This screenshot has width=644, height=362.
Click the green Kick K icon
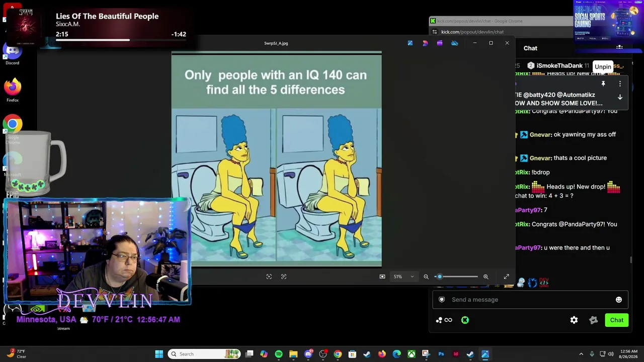pos(465,320)
